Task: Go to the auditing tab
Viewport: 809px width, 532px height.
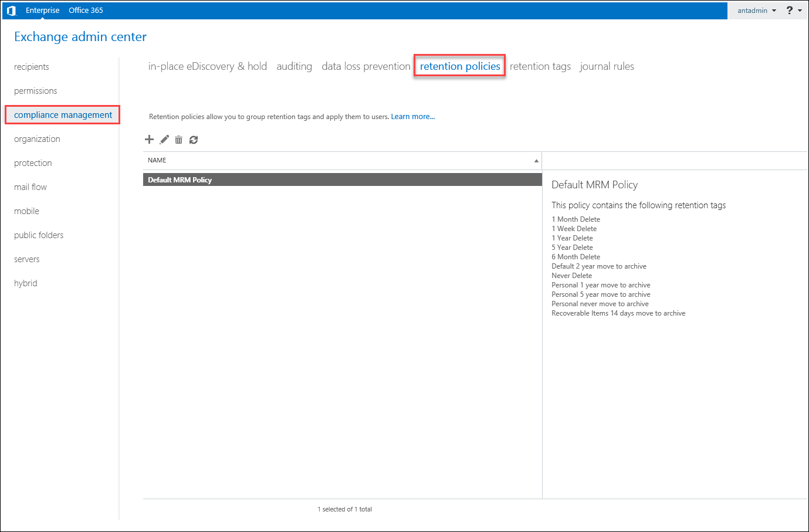Action: (294, 66)
